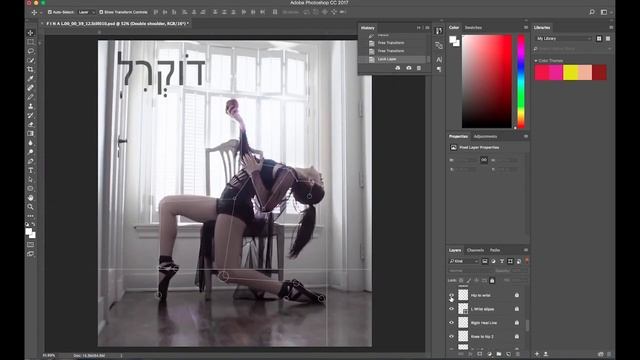The width and height of the screenshot is (640, 360).
Task: Toggle Lock All button in Layers panel
Action: pos(492,280)
